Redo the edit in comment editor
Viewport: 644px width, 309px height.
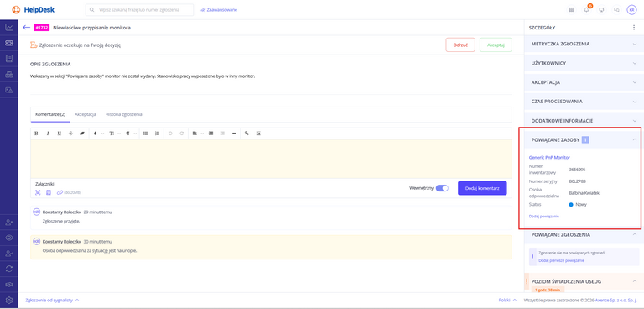pyautogui.click(x=181, y=134)
